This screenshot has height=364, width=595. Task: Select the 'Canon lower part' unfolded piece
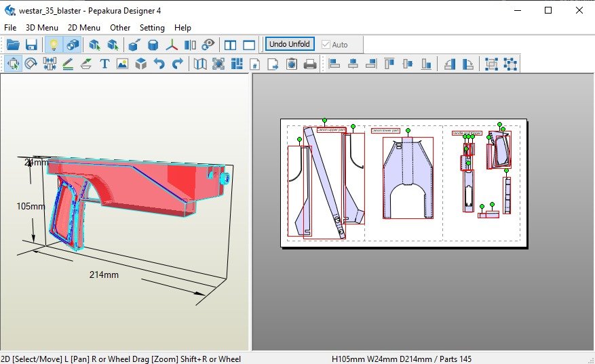click(408, 178)
